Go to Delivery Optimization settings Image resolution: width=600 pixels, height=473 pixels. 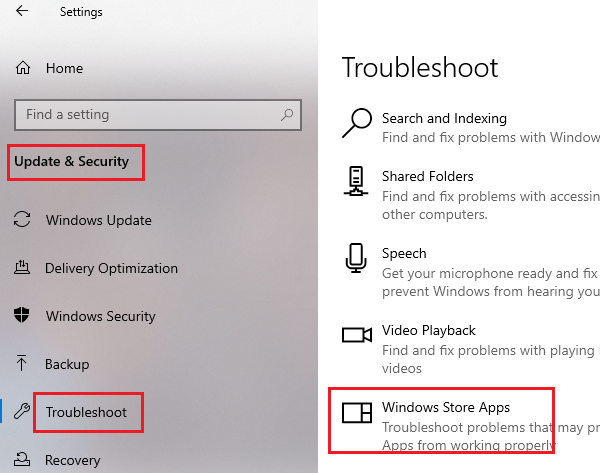(x=111, y=268)
